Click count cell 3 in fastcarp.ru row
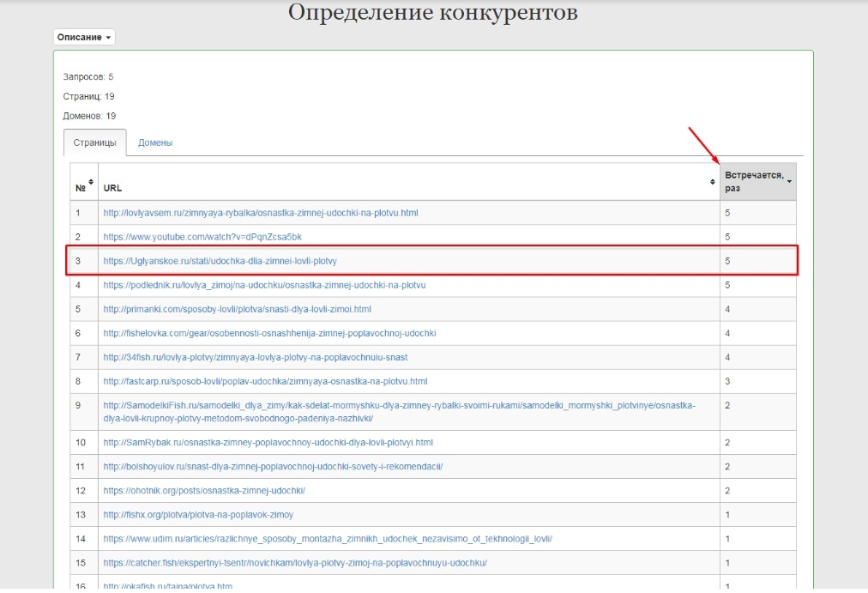 [x=758, y=382]
